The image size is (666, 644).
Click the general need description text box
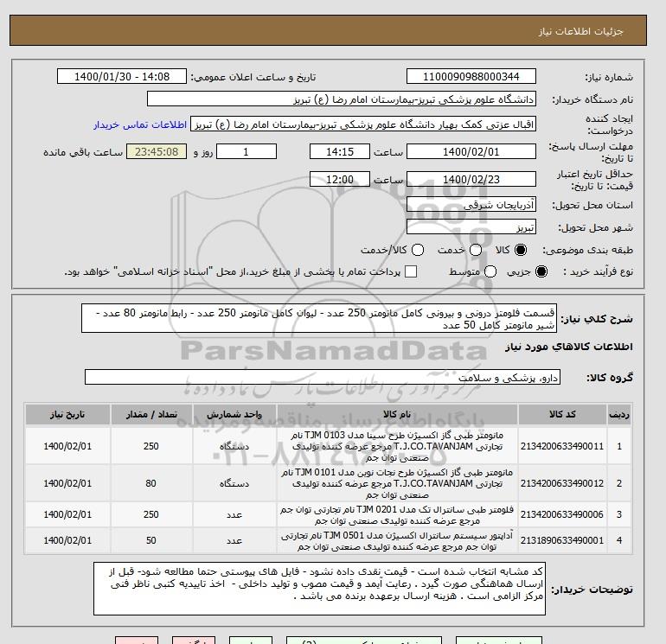(x=319, y=318)
